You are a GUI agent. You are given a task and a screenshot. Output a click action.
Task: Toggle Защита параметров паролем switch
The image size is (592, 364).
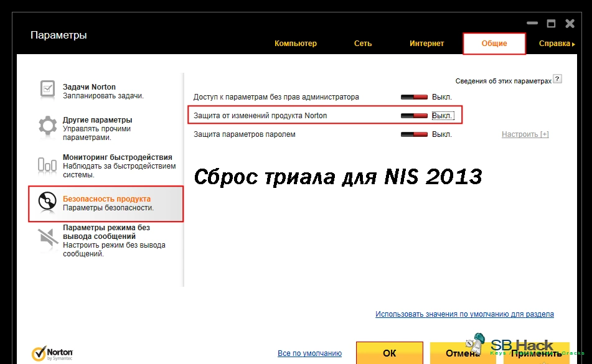414,134
